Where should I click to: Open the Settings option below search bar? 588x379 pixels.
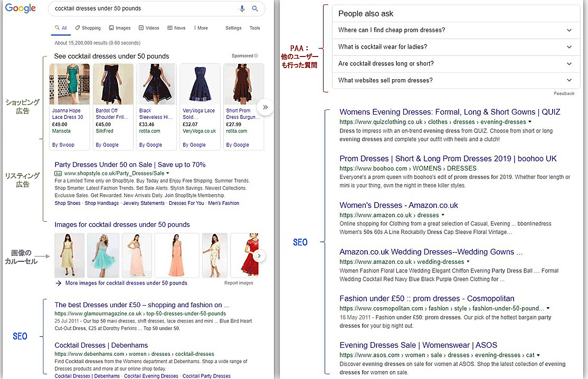[233, 28]
